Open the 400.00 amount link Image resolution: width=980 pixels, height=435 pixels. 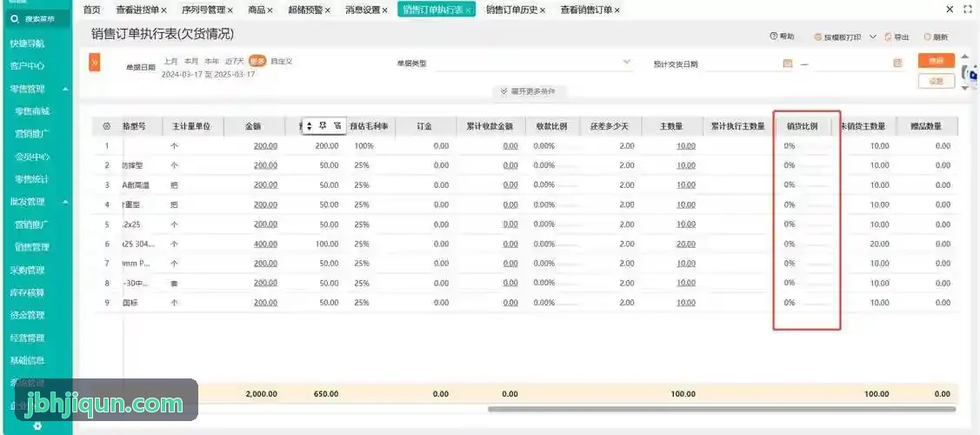(265, 244)
